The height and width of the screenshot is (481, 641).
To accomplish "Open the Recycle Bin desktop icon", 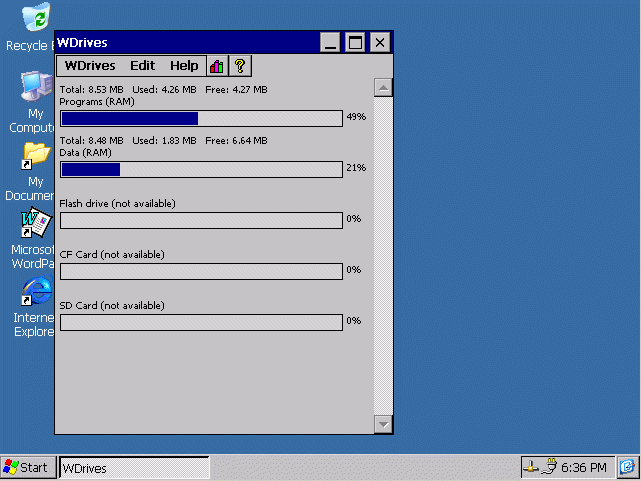I will (36, 18).
